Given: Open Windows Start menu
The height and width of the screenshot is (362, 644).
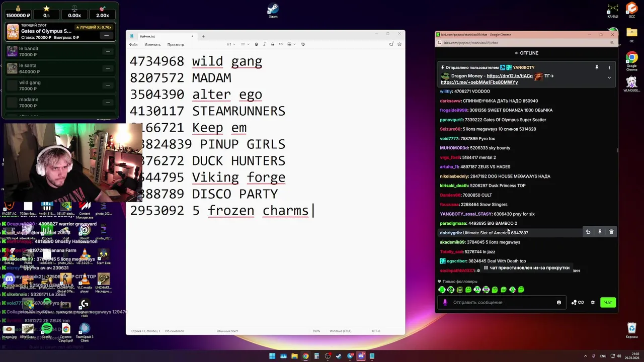Looking at the screenshot, I should click(272, 356).
